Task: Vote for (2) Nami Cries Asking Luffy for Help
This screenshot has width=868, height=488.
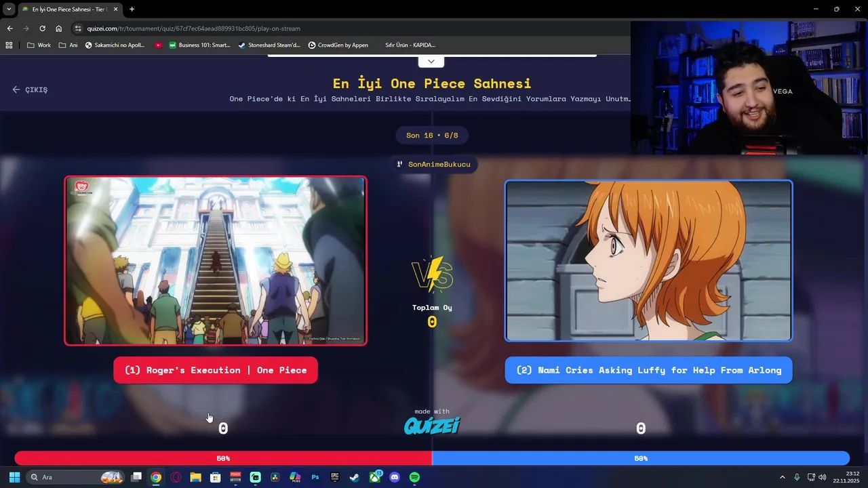Action: [648, 370]
